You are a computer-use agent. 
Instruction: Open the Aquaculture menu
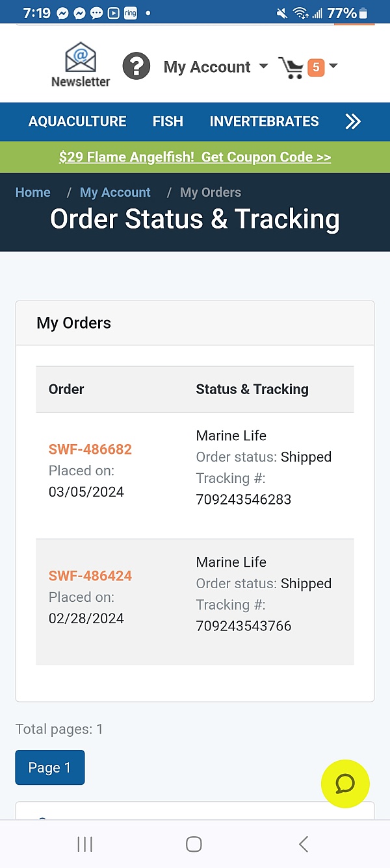point(77,121)
